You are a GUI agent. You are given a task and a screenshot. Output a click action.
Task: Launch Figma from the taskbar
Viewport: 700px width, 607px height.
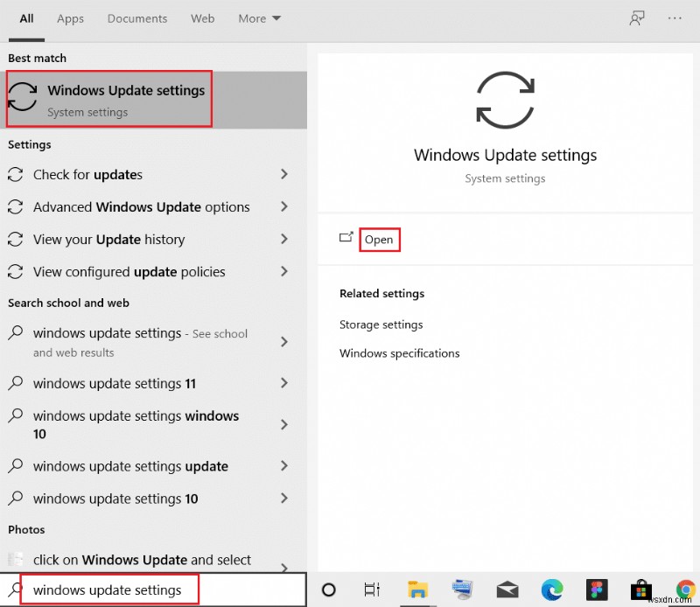597,590
